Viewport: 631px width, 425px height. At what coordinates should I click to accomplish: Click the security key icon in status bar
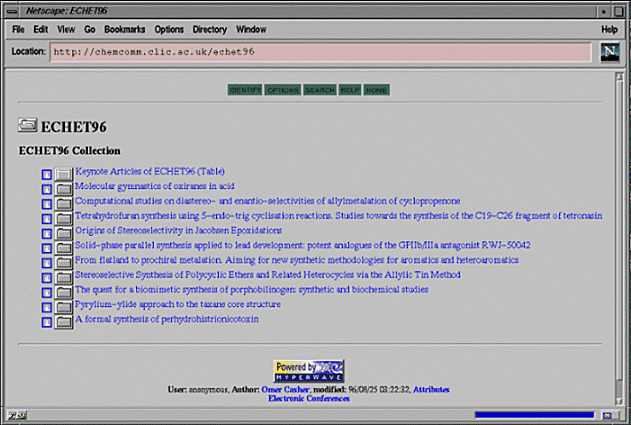13,415
